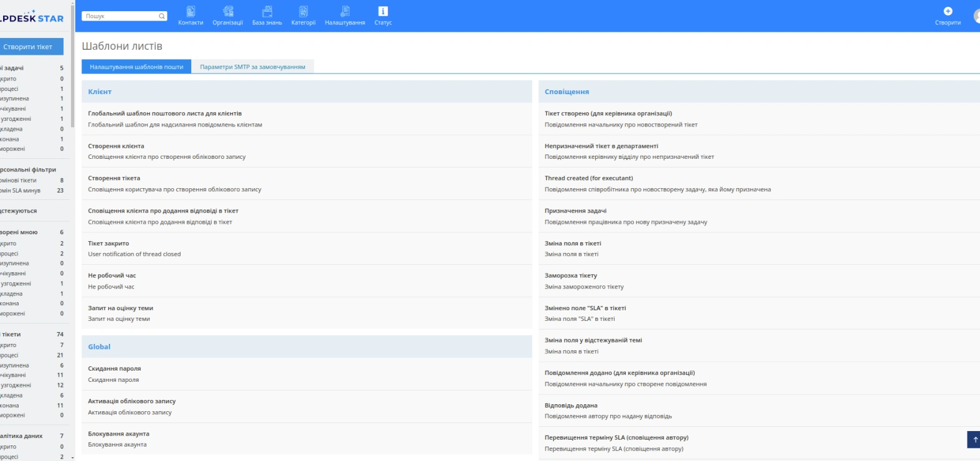The width and height of the screenshot is (980, 461).
Task: Select the створені мною group with count 6
Action: pos(32,232)
